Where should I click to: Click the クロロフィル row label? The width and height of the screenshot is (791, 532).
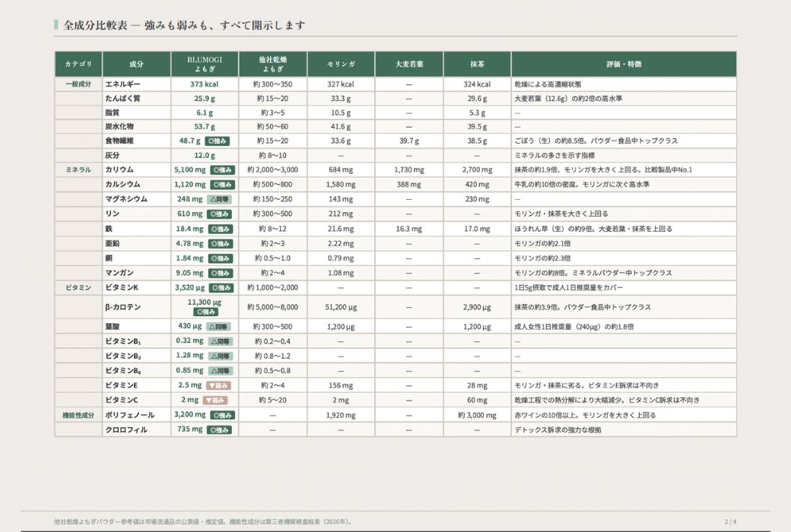tap(126, 429)
